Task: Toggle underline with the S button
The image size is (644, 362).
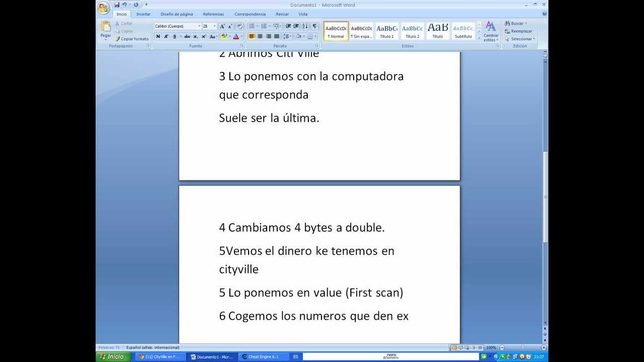Action: 174,36
